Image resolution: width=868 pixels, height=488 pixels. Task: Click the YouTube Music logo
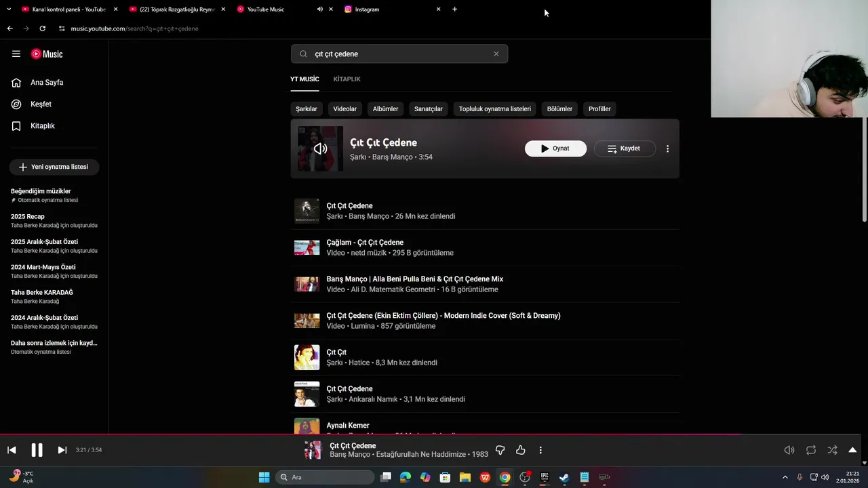[x=47, y=54]
